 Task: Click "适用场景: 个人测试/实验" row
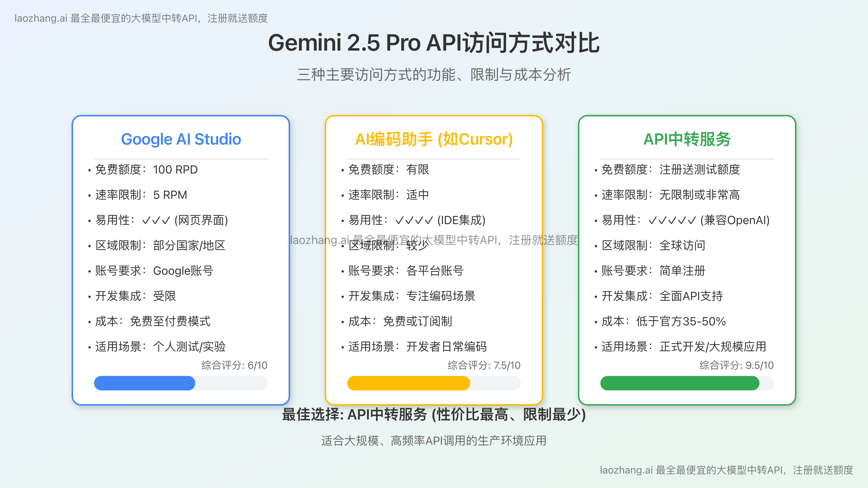tap(157, 346)
